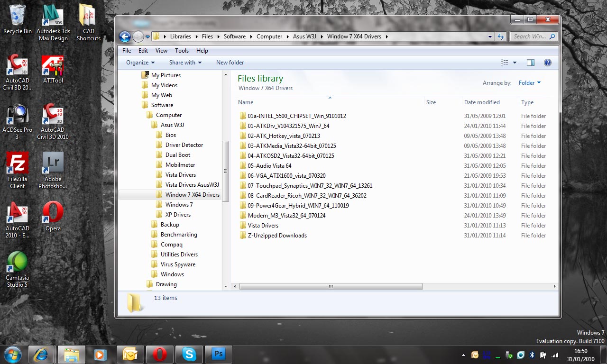The width and height of the screenshot is (607, 364).
Task: Open the Help menu
Action: [x=202, y=51]
